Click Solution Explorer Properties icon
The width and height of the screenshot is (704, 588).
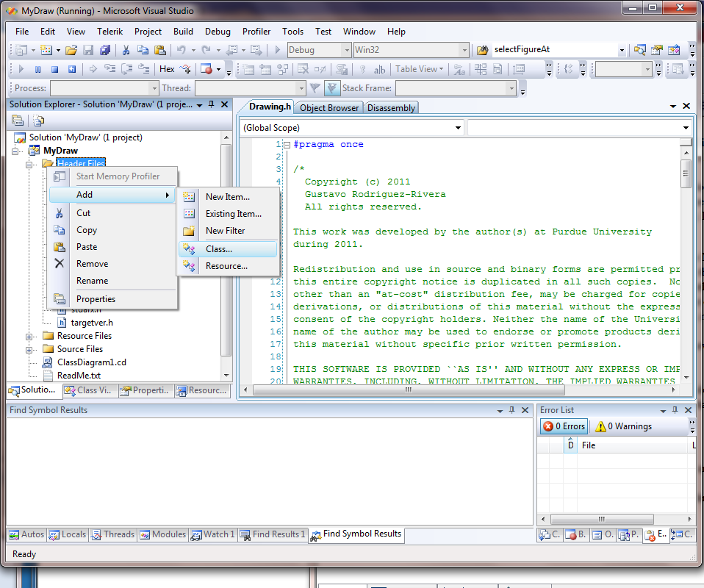(18, 121)
